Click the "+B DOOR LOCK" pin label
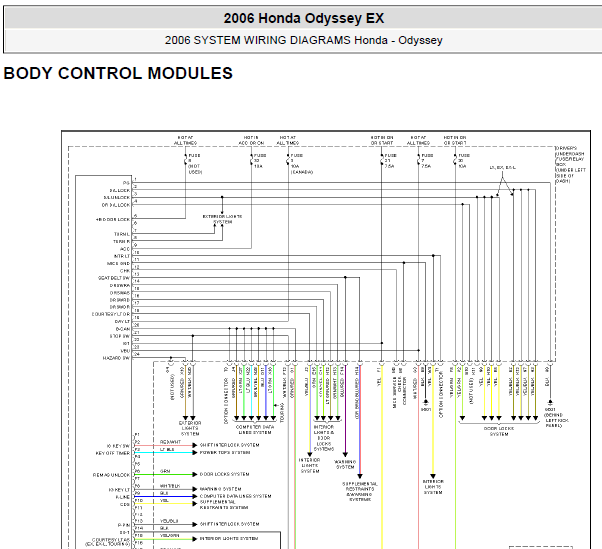Image resolution: width=602 pixels, height=549 pixels. 113,220
